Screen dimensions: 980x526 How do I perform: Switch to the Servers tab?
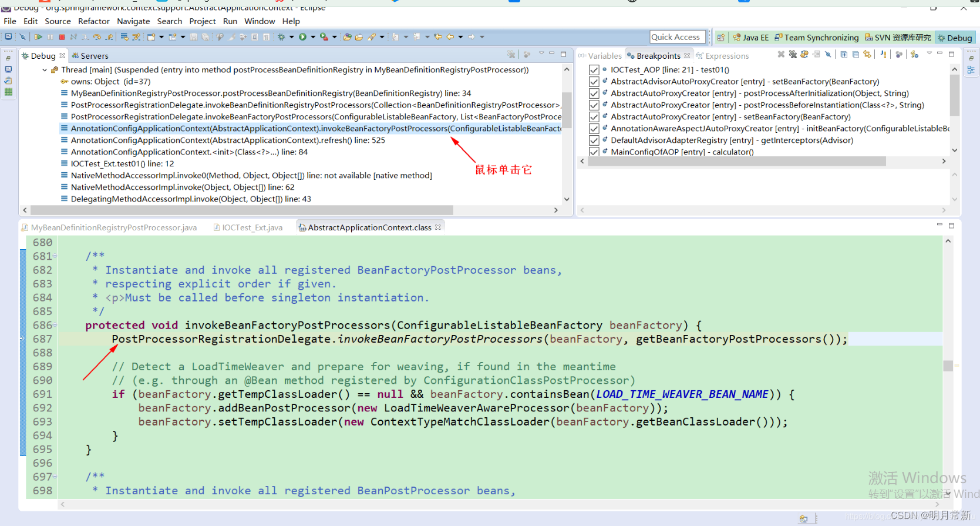[x=90, y=56]
